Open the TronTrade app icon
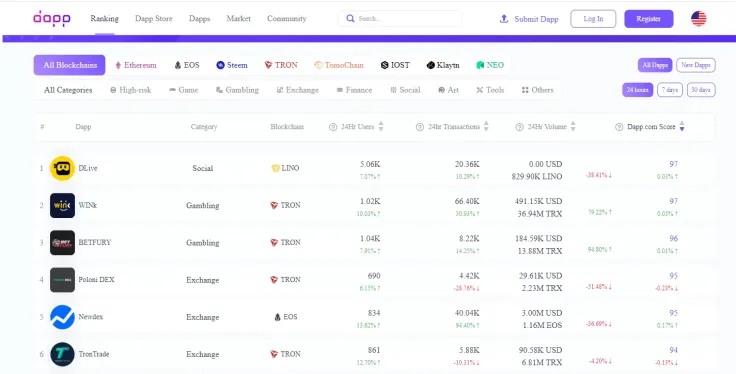 (62, 354)
